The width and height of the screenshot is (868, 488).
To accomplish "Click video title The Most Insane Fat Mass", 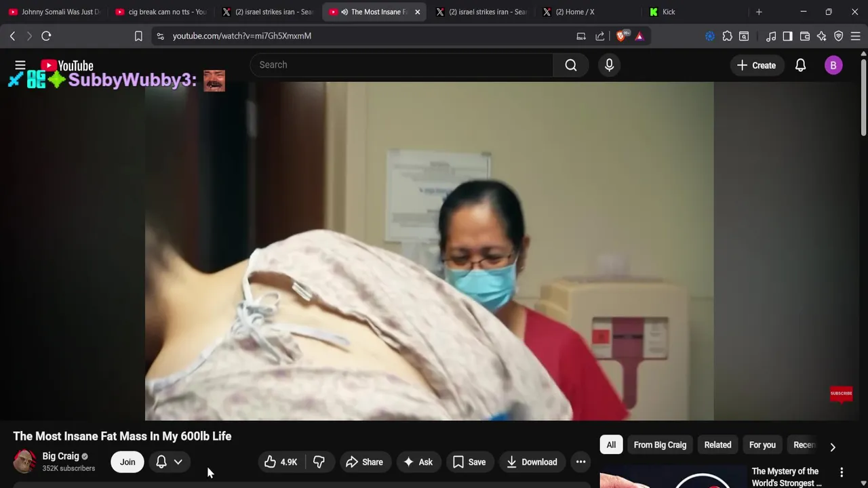I will pos(122,436).
